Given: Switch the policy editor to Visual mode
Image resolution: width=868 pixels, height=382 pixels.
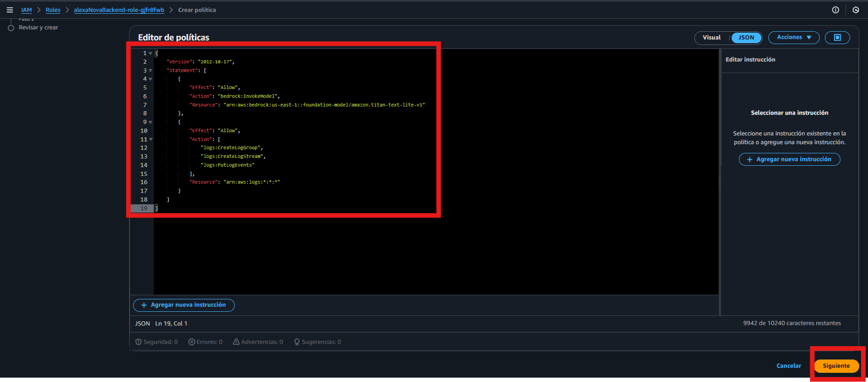Looking at the screenshot, I should (711, 38).
